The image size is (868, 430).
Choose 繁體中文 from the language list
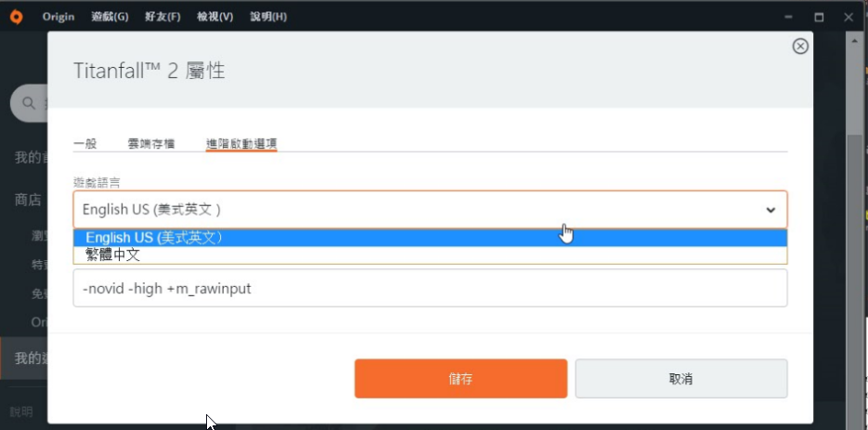(430, 254)
